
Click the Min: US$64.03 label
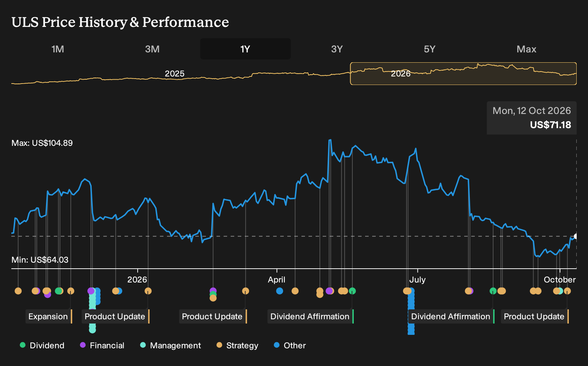coord(40,260)
